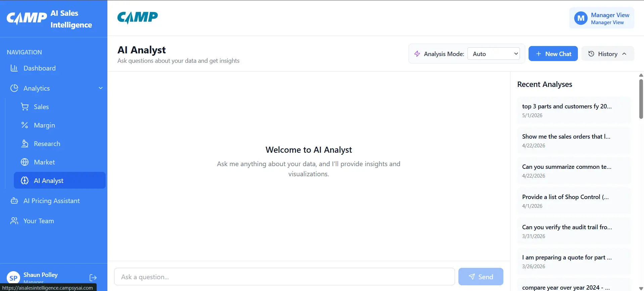Open the Dashboard bar chart icon
644x291 pixels.
click(14, 68)
